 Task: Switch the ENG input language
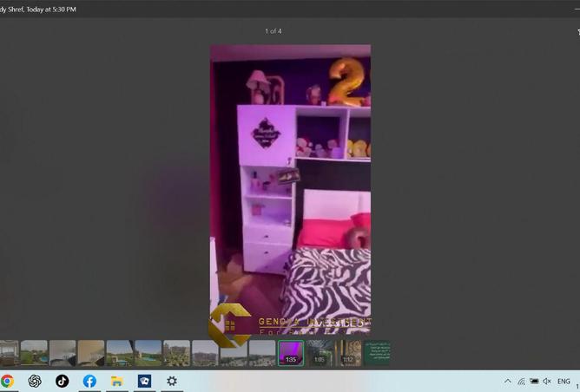tap(564, 382)
